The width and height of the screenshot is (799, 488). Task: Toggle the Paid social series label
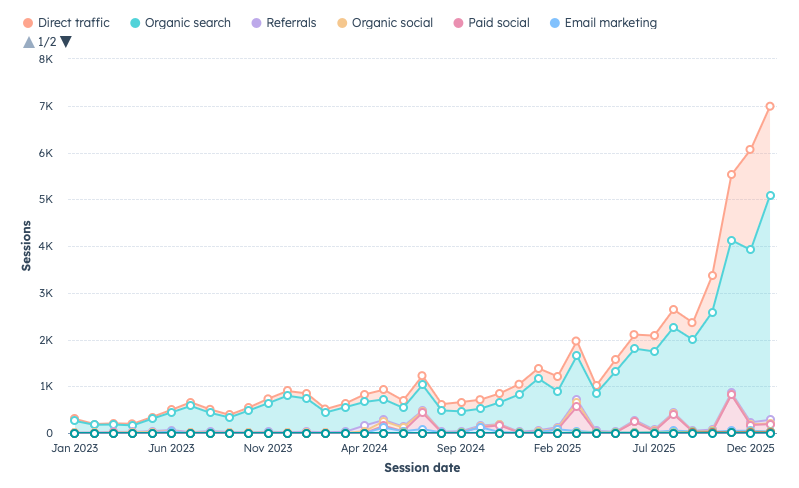point(501,22)
